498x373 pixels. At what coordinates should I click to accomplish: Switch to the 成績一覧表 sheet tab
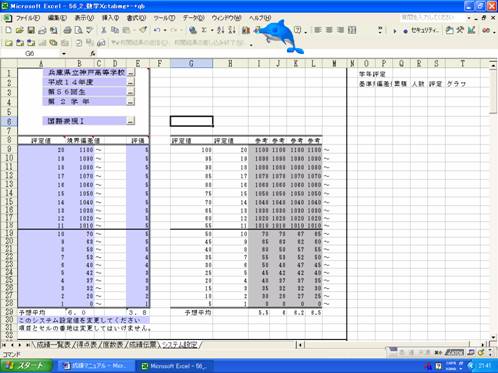coord(53,345)
